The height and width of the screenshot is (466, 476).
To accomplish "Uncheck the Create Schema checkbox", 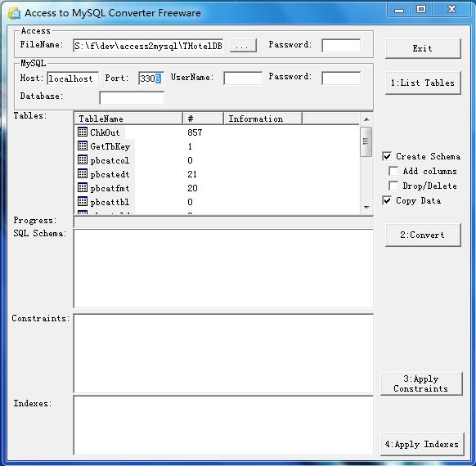I will point(387,156).
